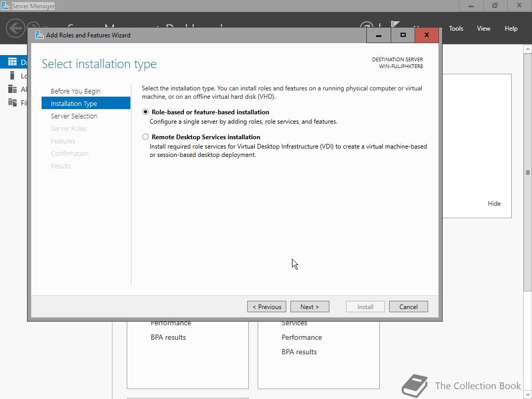The width and height of the screenshot is (532, 399).
Task: Maximize the Add Roles and Features Wizard
Action: pos(403,35)
